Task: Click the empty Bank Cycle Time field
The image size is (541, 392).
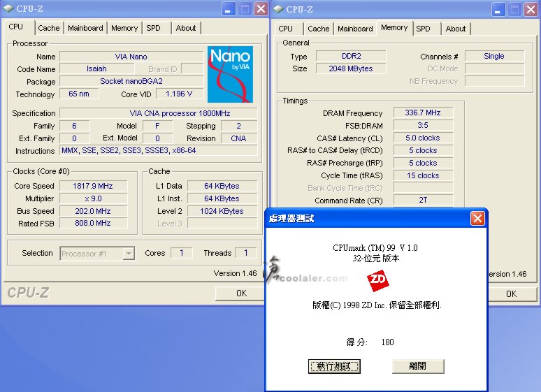Action: coord(423,188)
